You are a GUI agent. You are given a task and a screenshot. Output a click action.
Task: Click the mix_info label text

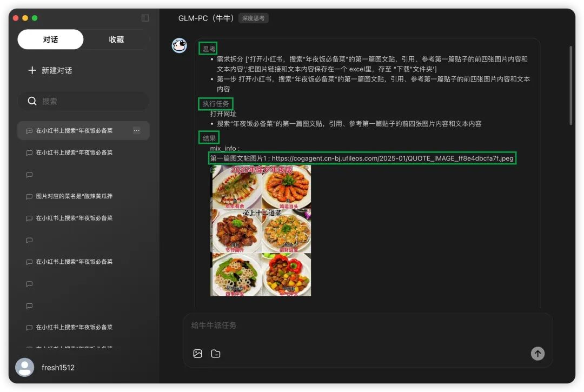(x=224, y=148)
